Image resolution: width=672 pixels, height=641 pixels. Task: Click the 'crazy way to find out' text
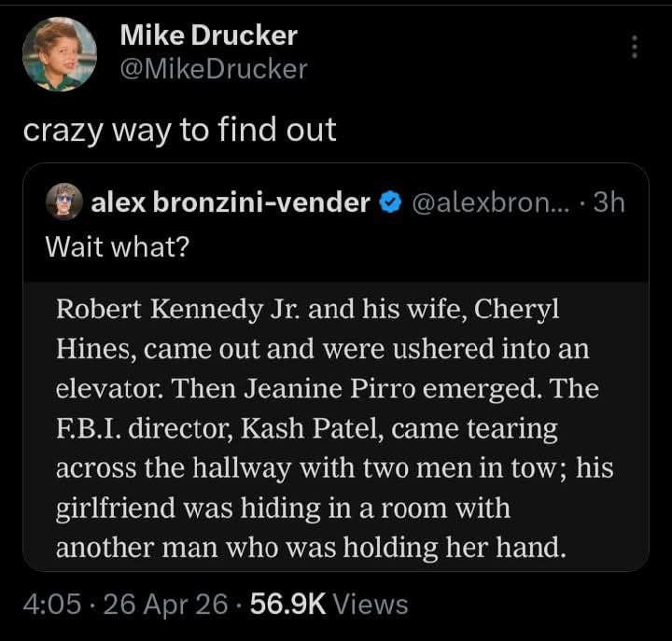tap(179, 130)
